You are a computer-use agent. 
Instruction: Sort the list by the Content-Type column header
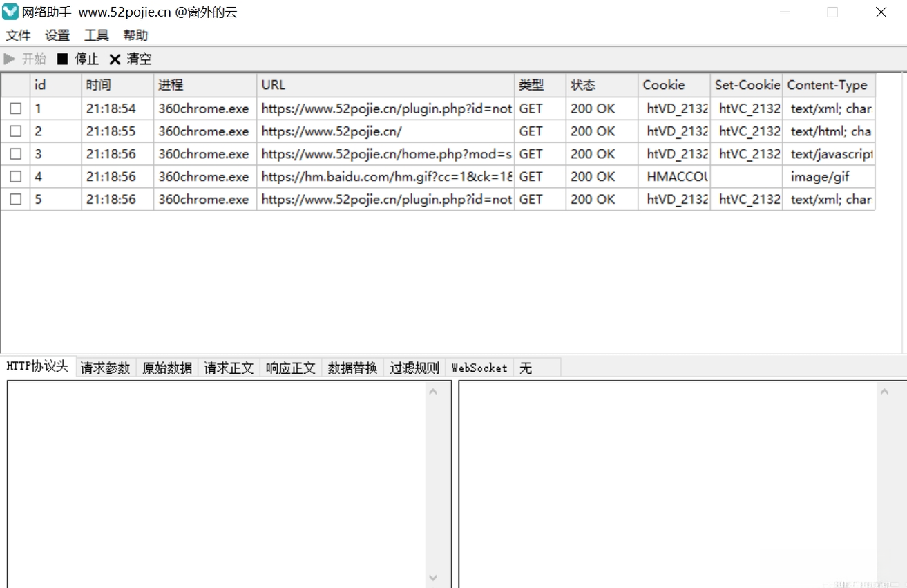pyautogui.click(x=829, y=85)
